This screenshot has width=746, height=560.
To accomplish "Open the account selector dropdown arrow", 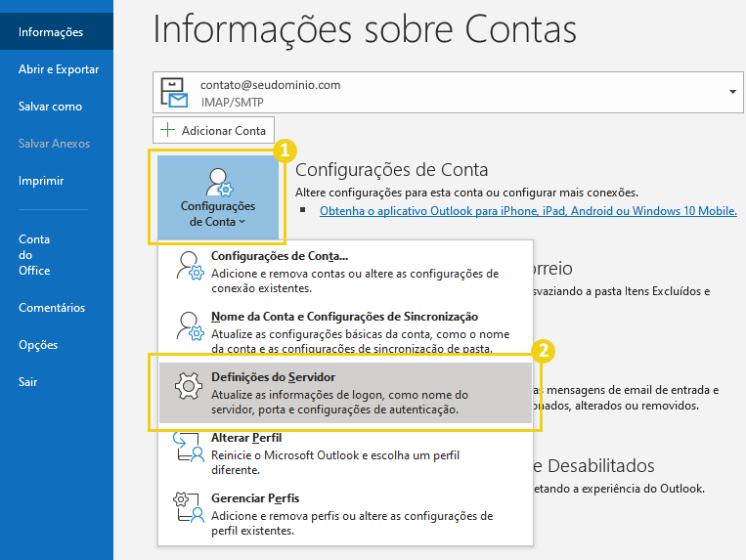I will [732, 92].
